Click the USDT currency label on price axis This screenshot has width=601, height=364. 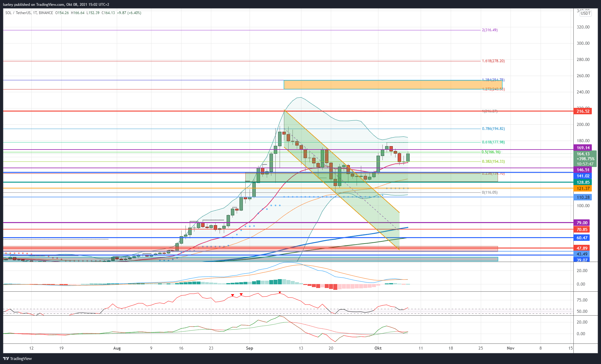(585, 13)
